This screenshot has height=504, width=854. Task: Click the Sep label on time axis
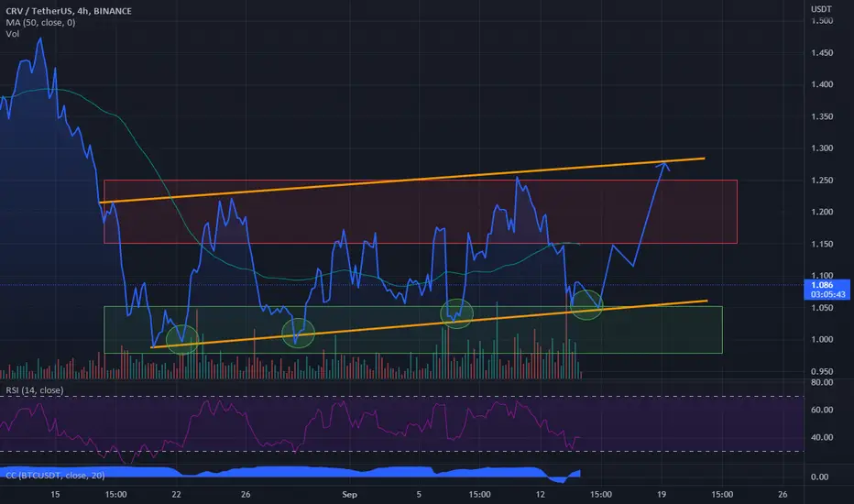(350, 494)
